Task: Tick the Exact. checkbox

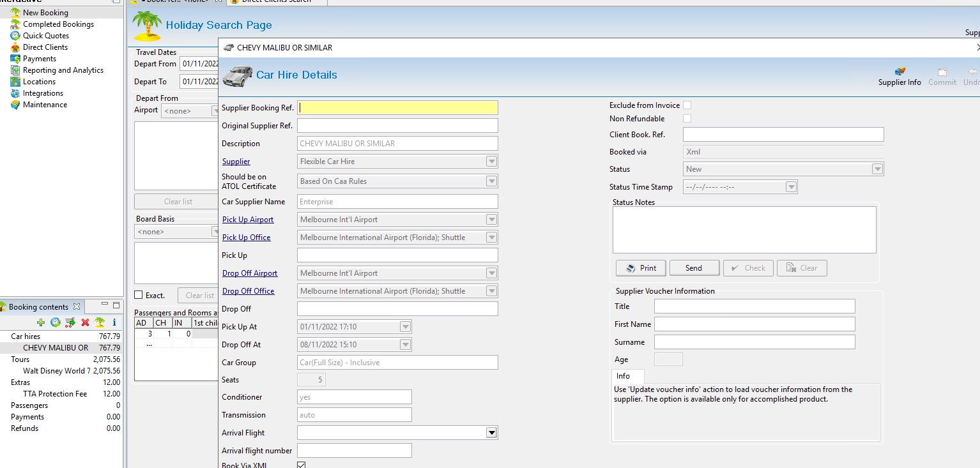Action: [x=139, y=295]
